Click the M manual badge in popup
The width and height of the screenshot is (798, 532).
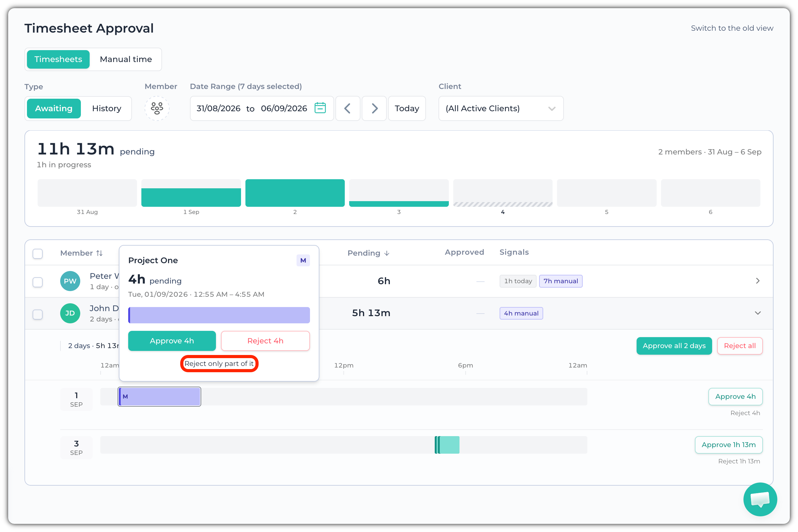tap(303, 260)
